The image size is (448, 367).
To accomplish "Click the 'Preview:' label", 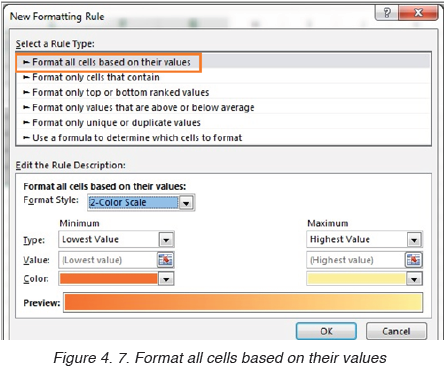I will coord(42,303).
